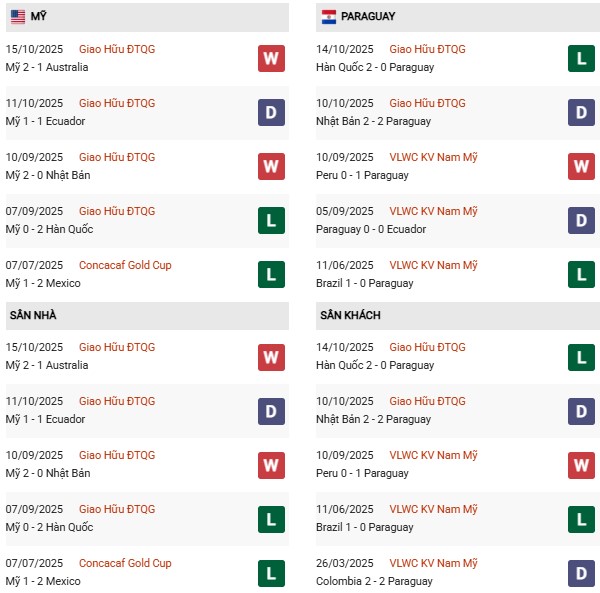Open the SÂN KHÁCH section header
The height and width of the screenshot is (593, 600).
(x=350, y=315)
